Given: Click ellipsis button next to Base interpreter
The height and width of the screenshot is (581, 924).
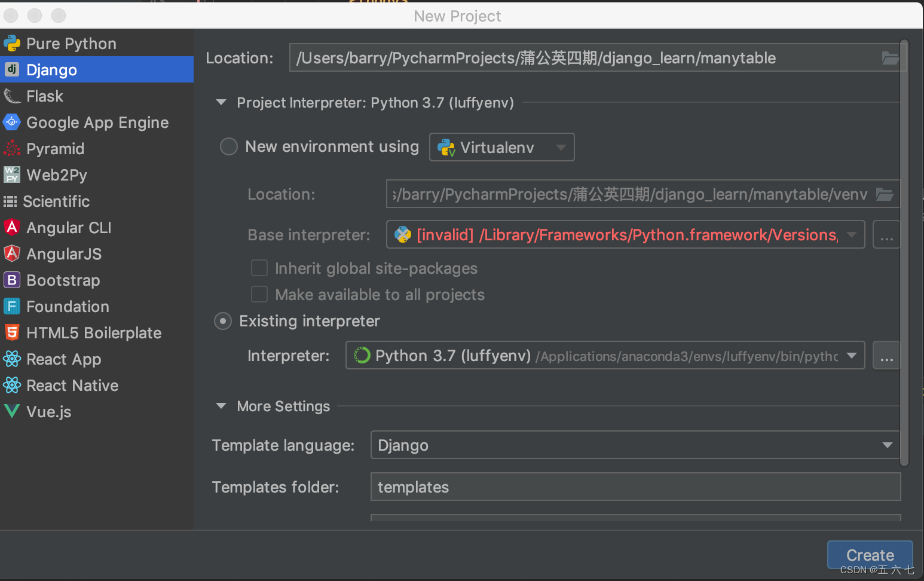Looking at the screenshot, I should point(886,234).
